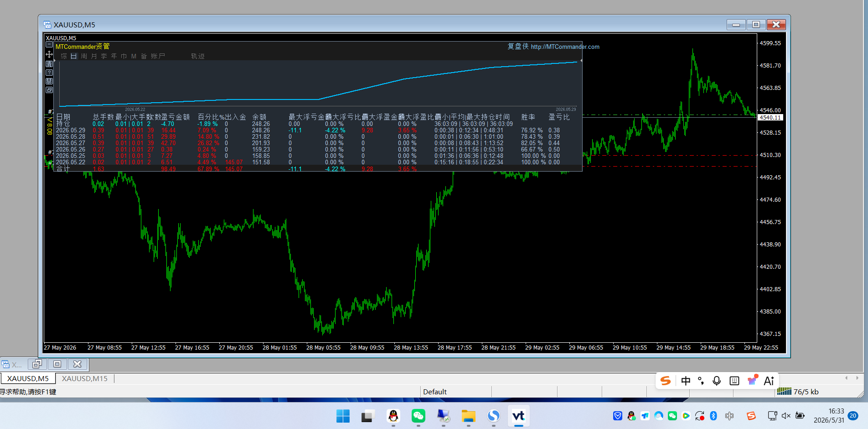The height and width of the screenshot is (429, 868).
Task: Click the 2026.05.26 row date
Action: click(71, 150)
